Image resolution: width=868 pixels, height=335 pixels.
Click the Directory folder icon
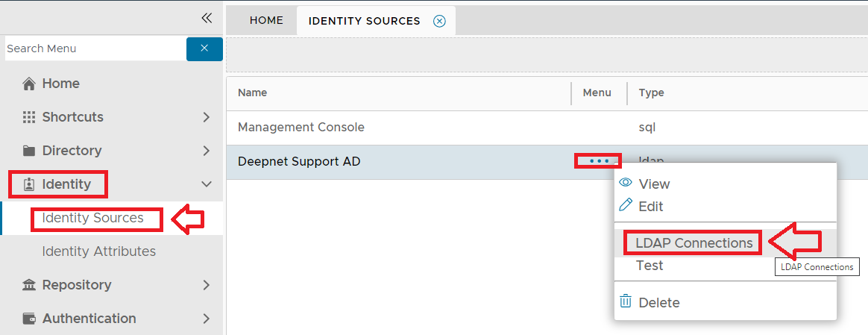[29, 151]
